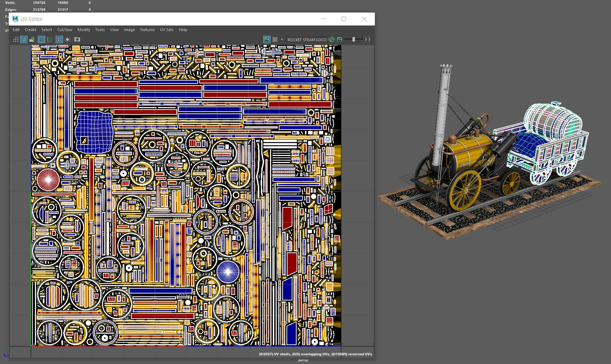The image size is (611, 364).
Task: Open texture dropdown arrow beside checker icon
Action: [282, 39]
